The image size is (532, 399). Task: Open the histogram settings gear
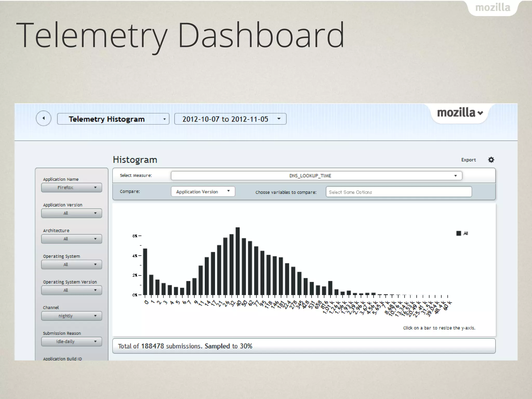(491, 160)
